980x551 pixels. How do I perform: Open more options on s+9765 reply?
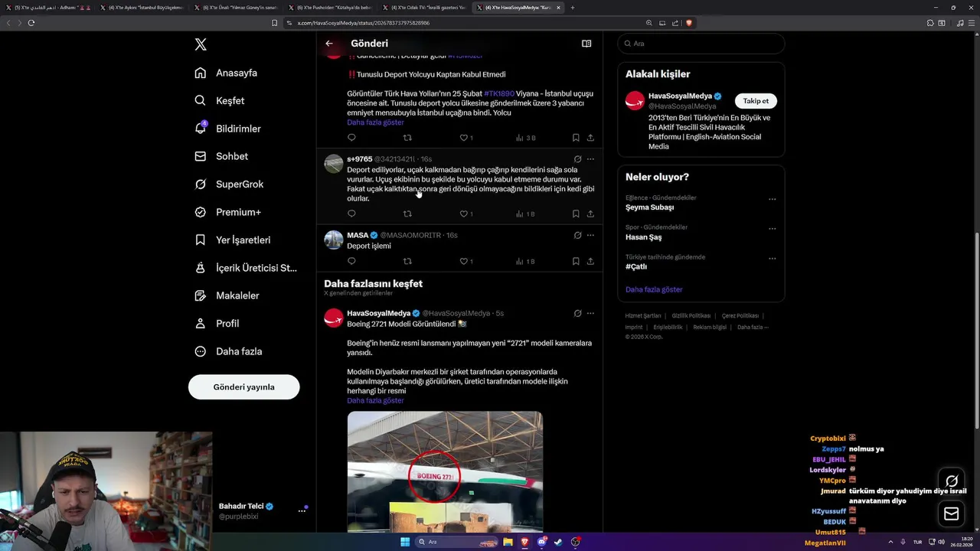590,159
